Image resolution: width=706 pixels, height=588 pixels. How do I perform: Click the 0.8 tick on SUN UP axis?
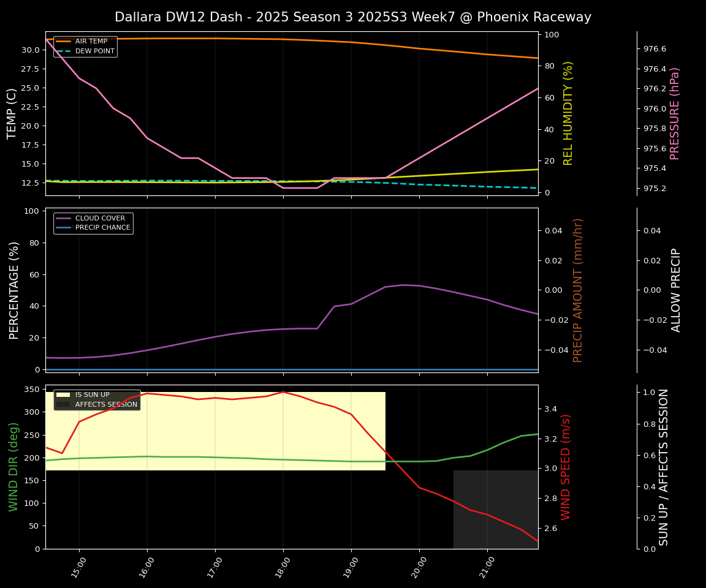point(649,424)
